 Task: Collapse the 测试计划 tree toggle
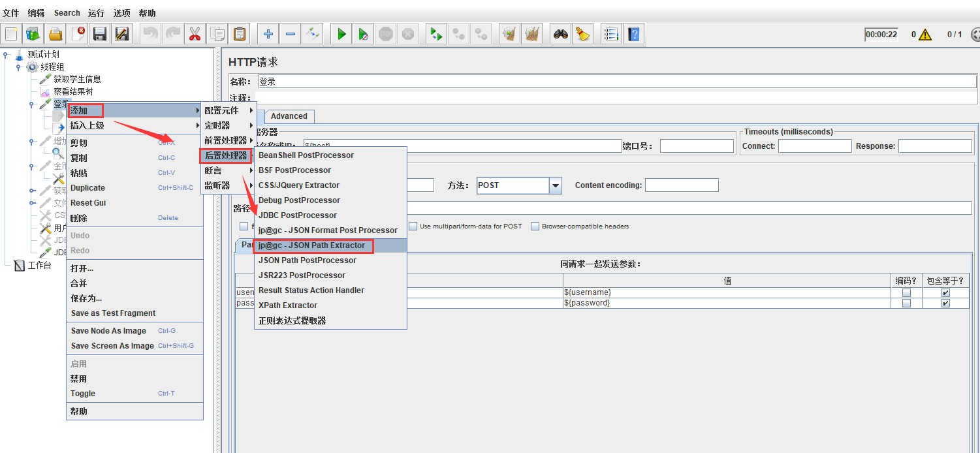click(6, 55)
